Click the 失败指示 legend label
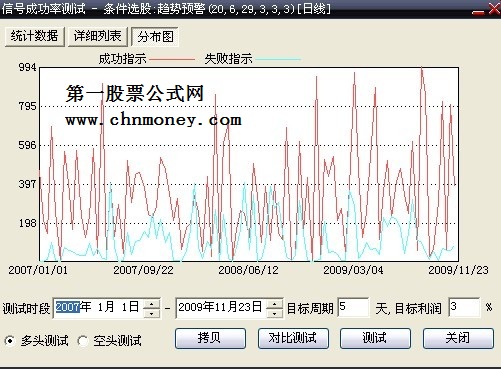This screenshot has height=369, width=501. tap(228, 59)
